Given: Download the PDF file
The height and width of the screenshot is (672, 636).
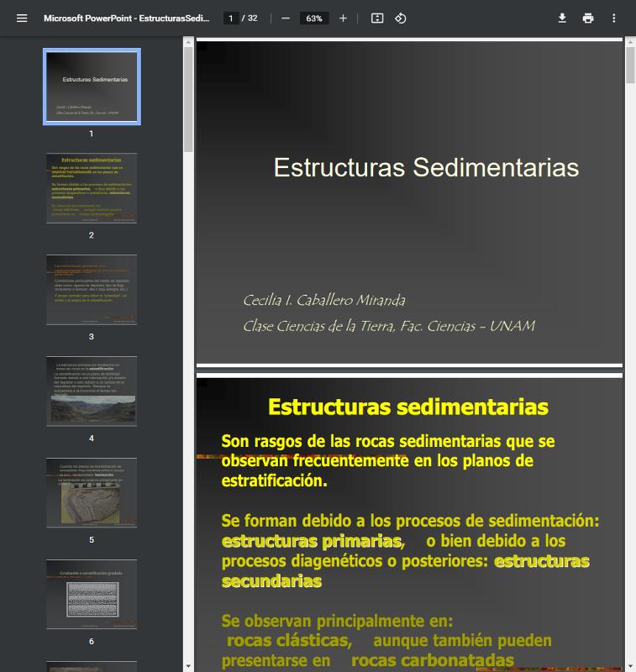Looking at the screenshot, I should click(562, 18).
